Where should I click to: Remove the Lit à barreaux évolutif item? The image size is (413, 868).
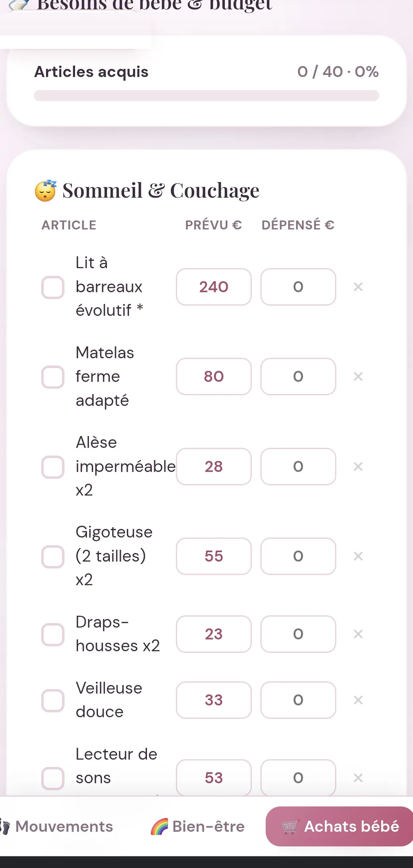[358, 287]
